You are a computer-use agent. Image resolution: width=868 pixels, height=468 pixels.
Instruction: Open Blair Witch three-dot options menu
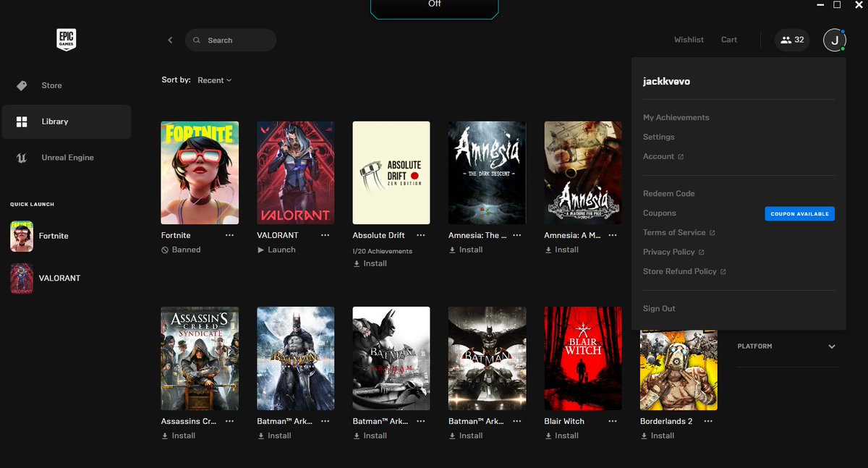pos(613,422)
